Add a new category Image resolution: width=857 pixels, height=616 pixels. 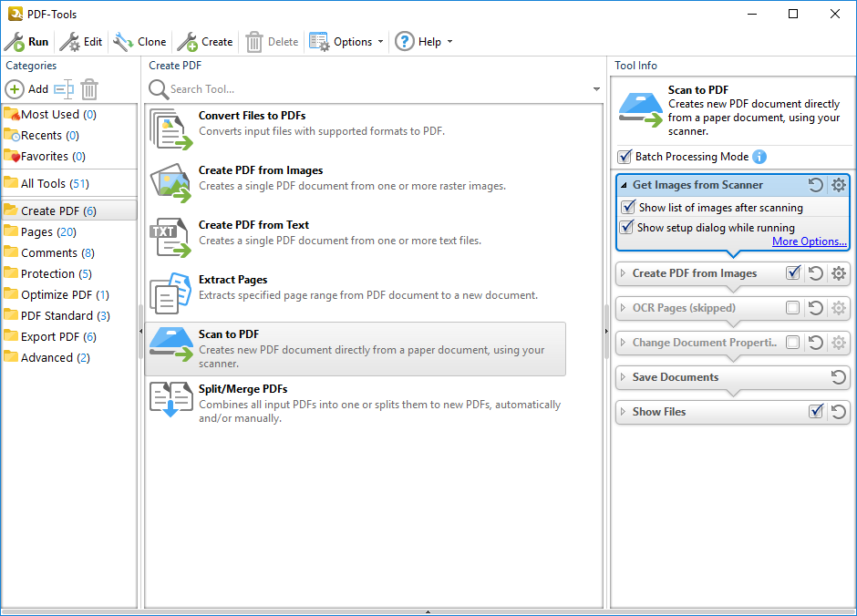click(26, 89)
